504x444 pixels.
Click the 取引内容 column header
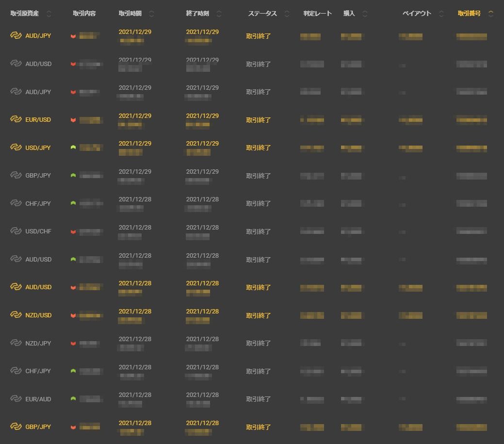coord(84,14)
